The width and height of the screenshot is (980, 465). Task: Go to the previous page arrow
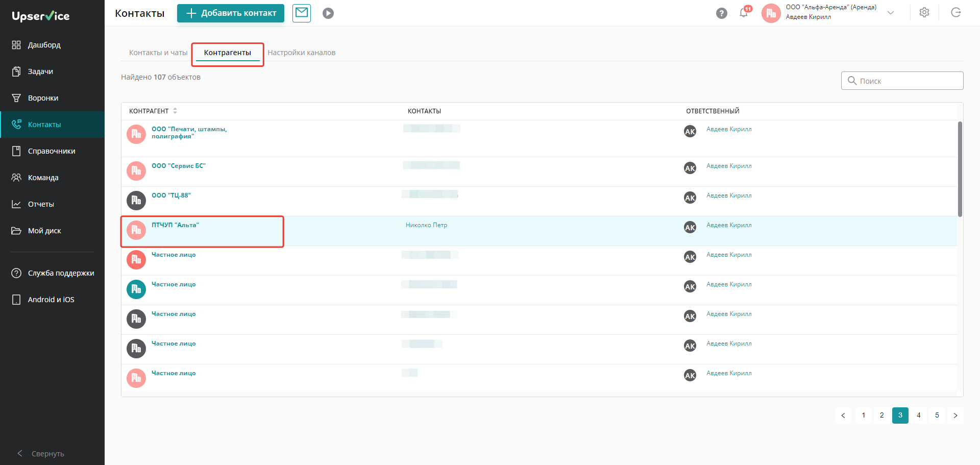point(843,415)
